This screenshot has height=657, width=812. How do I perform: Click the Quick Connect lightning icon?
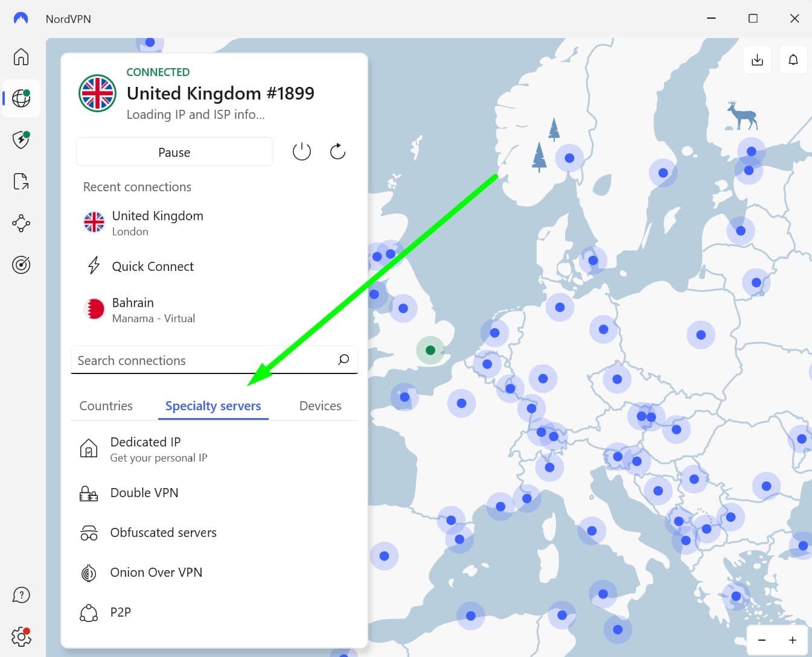[94, 265]
